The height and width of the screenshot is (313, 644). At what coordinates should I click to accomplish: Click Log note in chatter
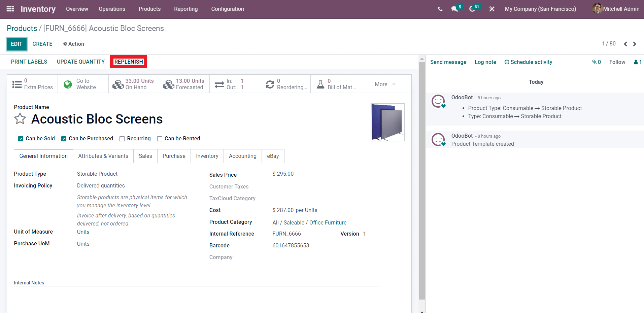click(x=485, y=62)
